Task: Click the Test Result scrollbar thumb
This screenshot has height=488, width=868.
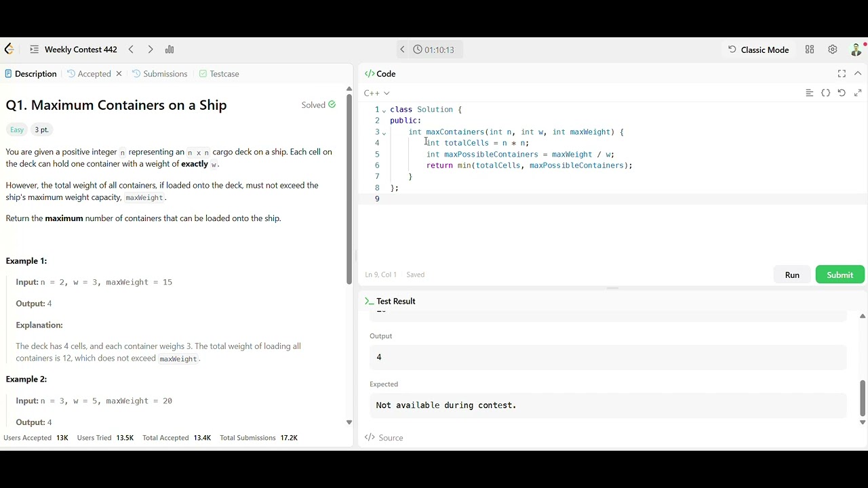Action: point(863,399)
